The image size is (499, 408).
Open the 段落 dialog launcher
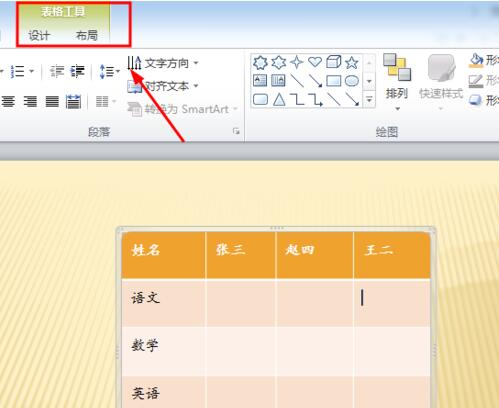[x=236, y=131]
